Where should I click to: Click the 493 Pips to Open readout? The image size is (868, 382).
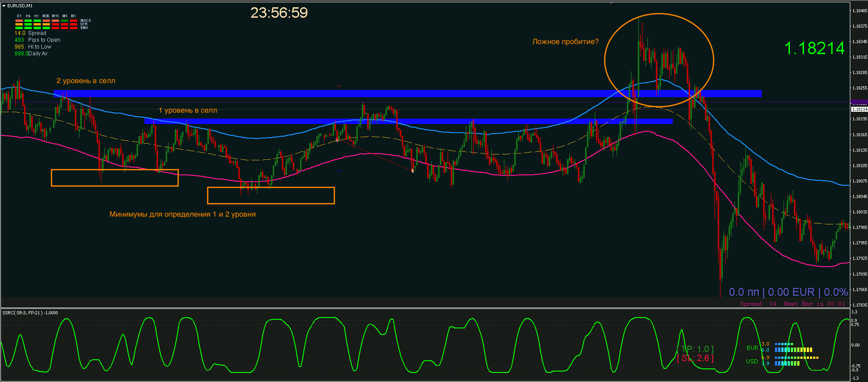pos(37,40)
